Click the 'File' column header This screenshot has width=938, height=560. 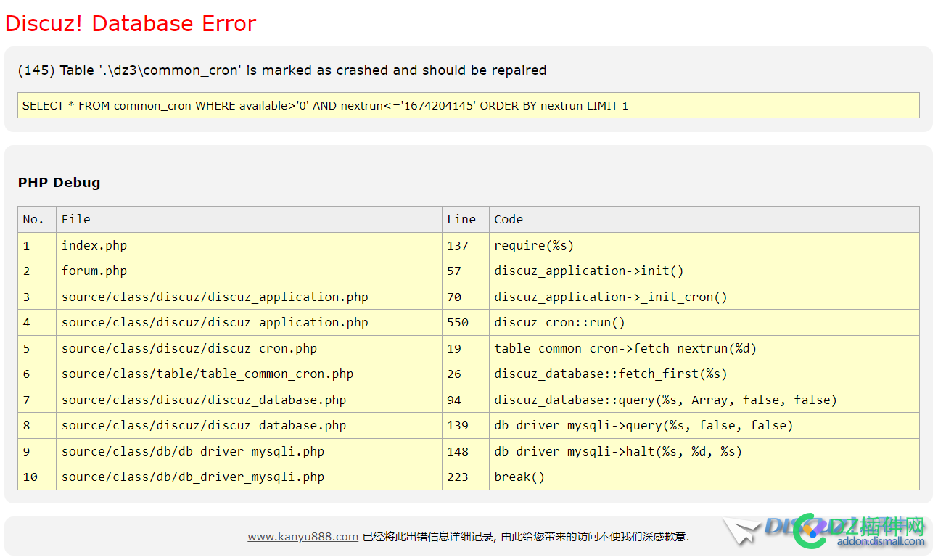click(x=249, y=219)
